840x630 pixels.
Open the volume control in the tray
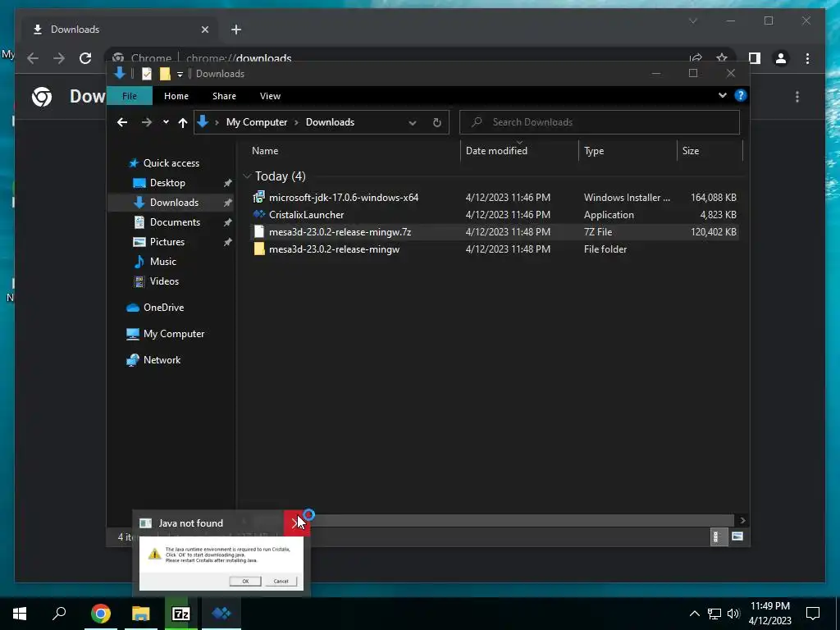[733, 614]
